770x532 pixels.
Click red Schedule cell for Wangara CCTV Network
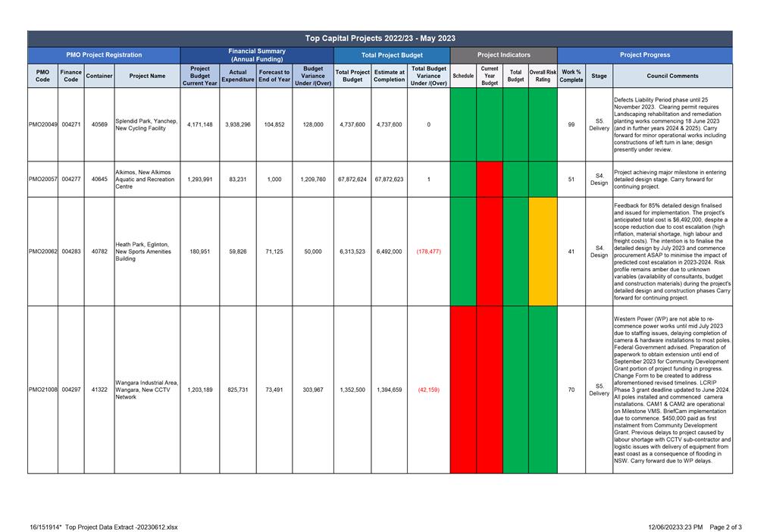tap(463, 390)
